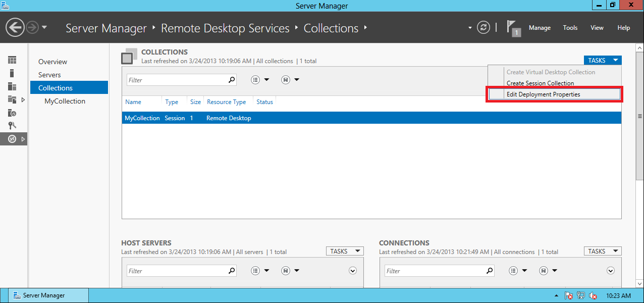Open the Help menu
Viewport: 644px width, 303px height.
click(x=624, y=28)
